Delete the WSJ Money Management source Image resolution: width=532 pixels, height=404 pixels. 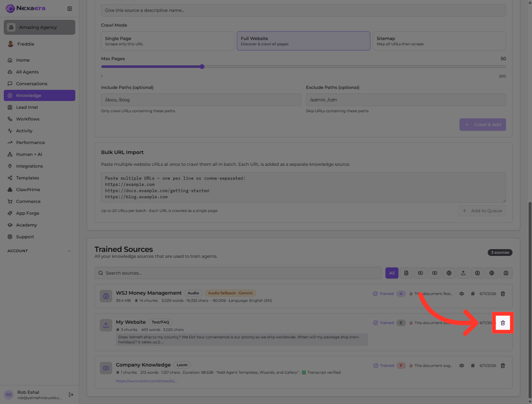coord(503,294)
